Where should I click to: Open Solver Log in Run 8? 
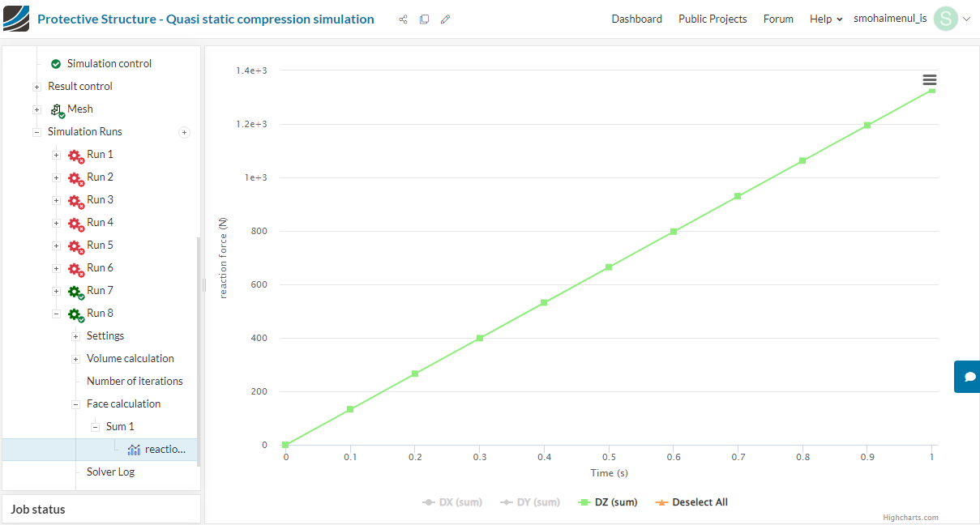[x=110, y=472]
